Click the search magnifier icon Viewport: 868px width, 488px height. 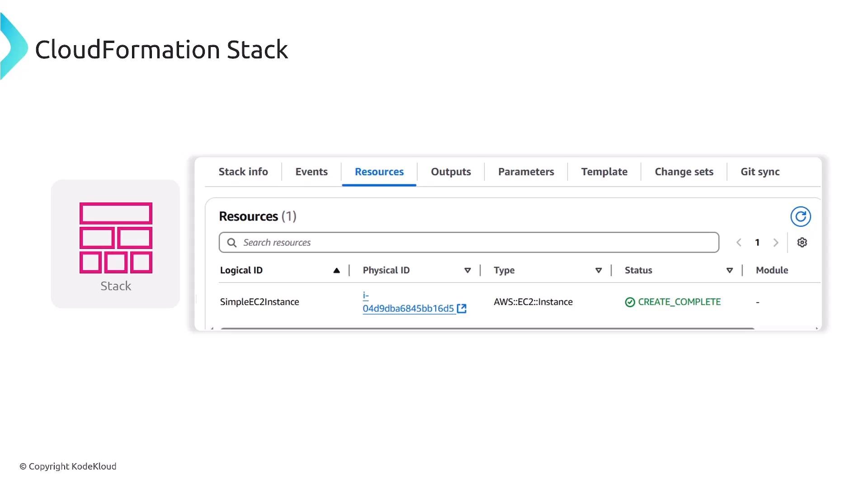tap(232, 243)
